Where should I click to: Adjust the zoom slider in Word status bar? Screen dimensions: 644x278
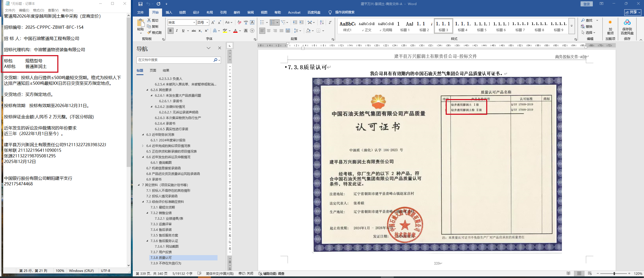coord(614,273)
